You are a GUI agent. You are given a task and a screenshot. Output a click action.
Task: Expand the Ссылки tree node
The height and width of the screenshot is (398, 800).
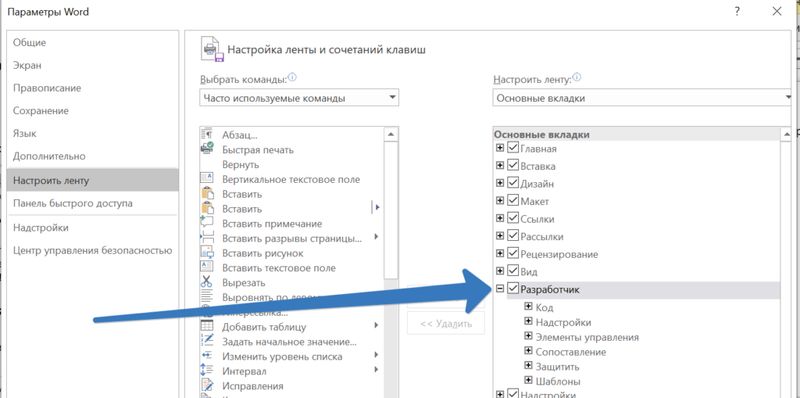coord(500,218)
